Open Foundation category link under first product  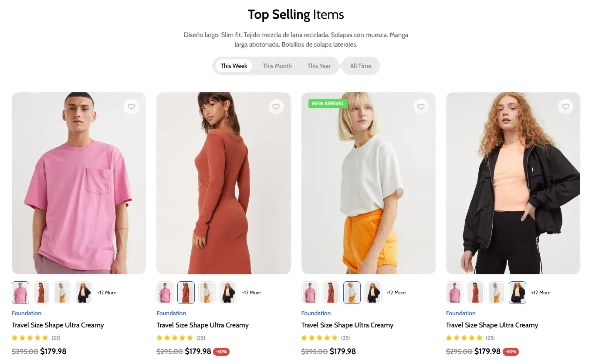tap(27, 313)
